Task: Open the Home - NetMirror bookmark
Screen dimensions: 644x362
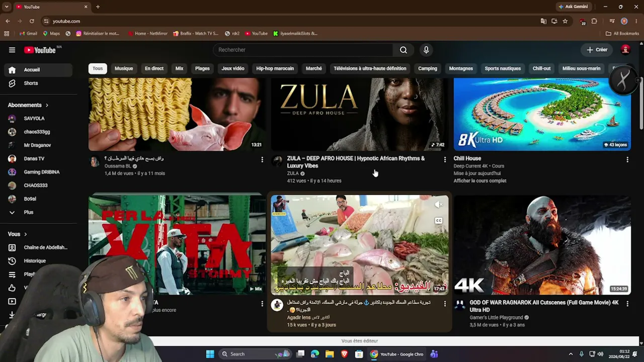Action: [148, 34]
